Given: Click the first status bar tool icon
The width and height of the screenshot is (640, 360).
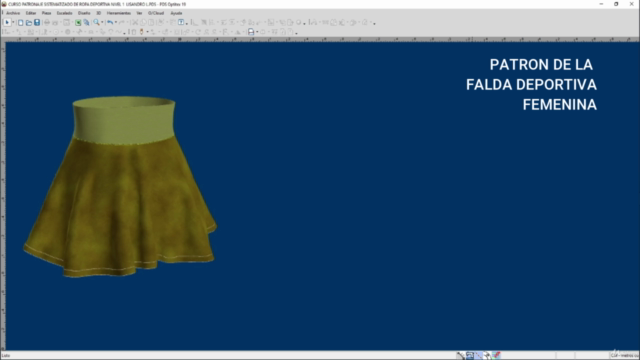Looking at the screenshot, I should pos(460,356).
